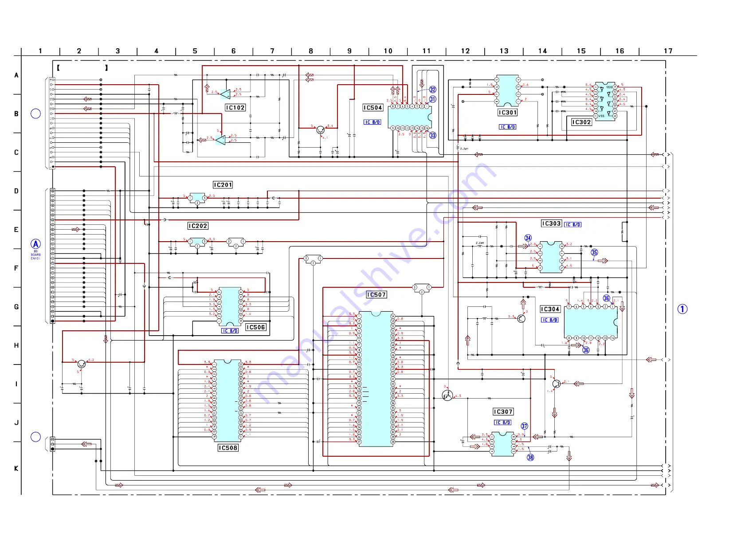Click column header 17 on grid ruler
Viewport: 745px width, 560px height.
tap(668, 51)
